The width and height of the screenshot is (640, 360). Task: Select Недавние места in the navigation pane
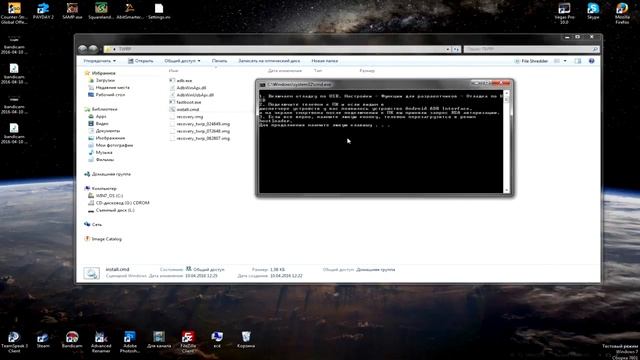[109, 87]
